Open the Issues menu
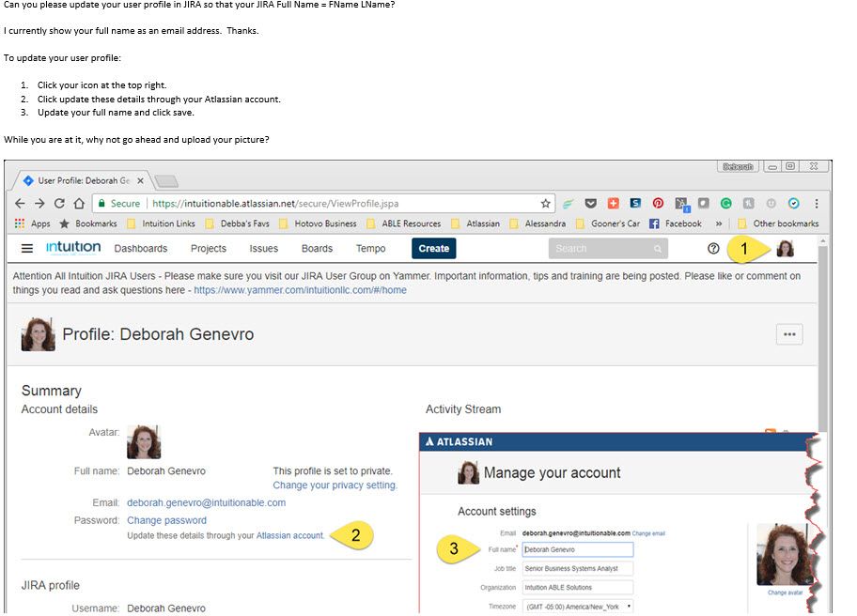Screen dimensions: 857x616 click(x=263, y=249)
